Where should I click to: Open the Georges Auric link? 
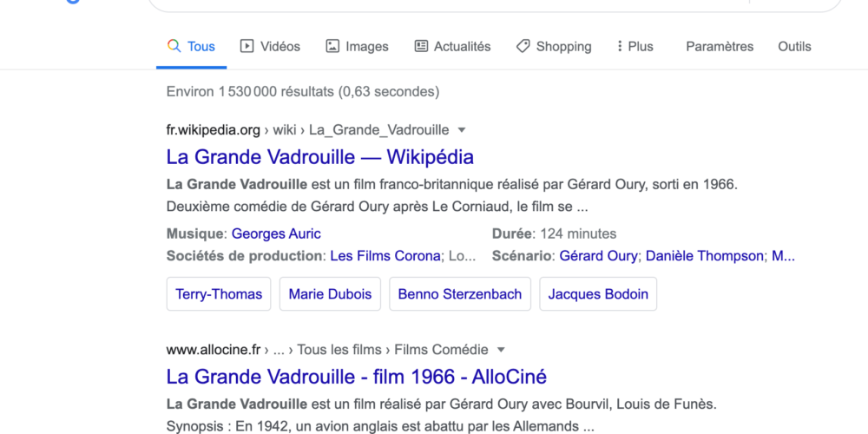point(276,233)
